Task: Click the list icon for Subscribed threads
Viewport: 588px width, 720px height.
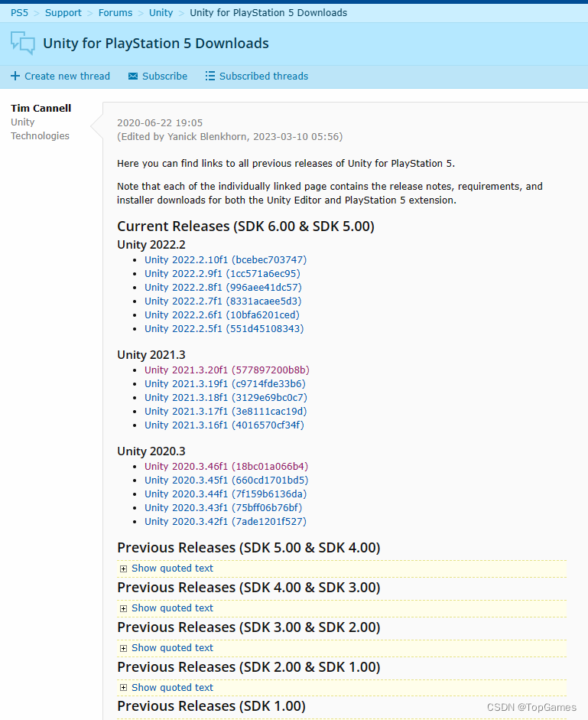Action: click(x=210, y=76)
